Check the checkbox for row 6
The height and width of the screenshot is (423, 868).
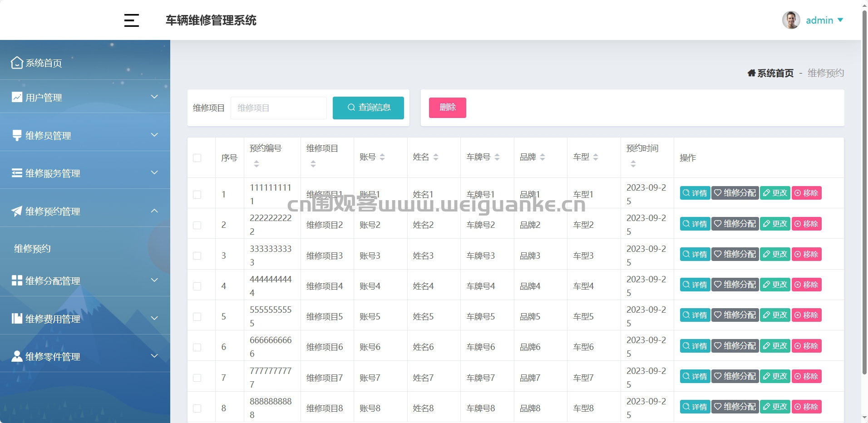click(x=197, y=347)
